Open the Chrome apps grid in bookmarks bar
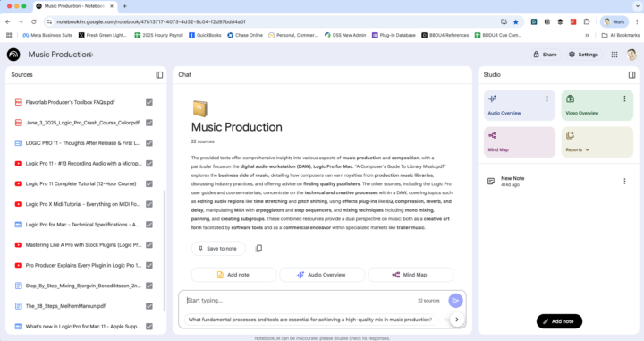 [x=9, y=35]
